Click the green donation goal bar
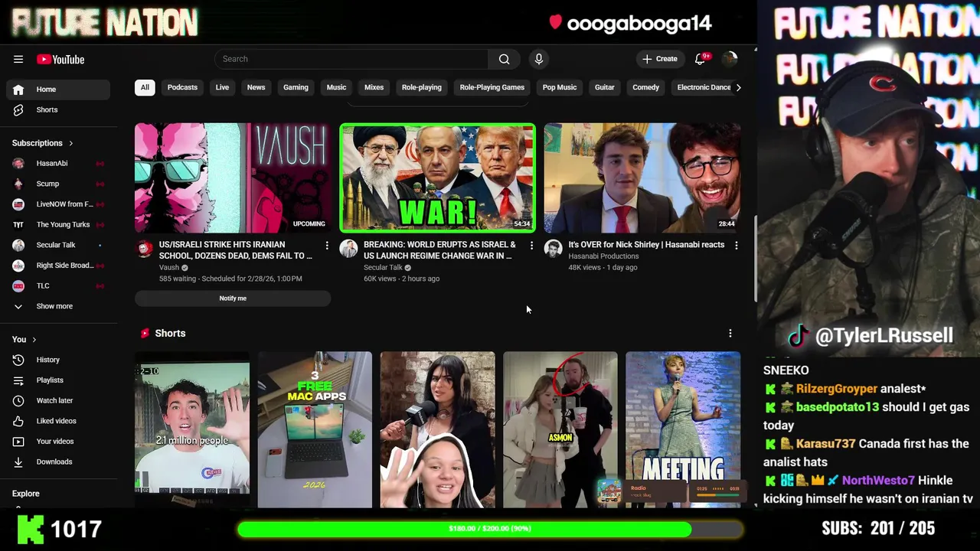Image resolution: width=980 pixels, height=551 pixels. pyautogui.click(x=490, y=529)
